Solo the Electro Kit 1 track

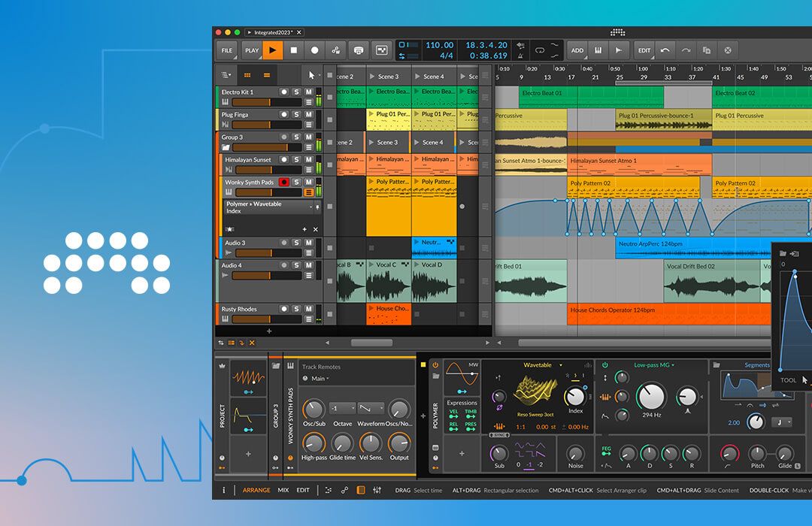click(295, 91)
